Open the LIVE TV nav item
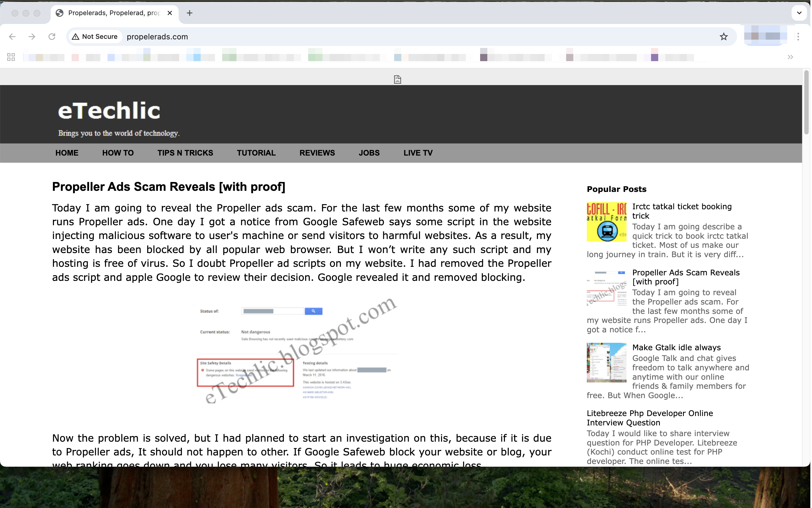 point(418,153)
